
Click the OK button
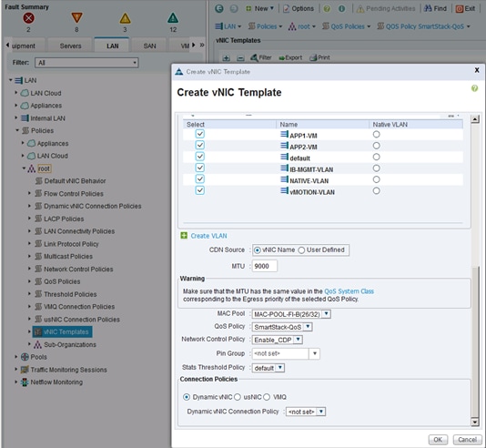coord(438,440)
